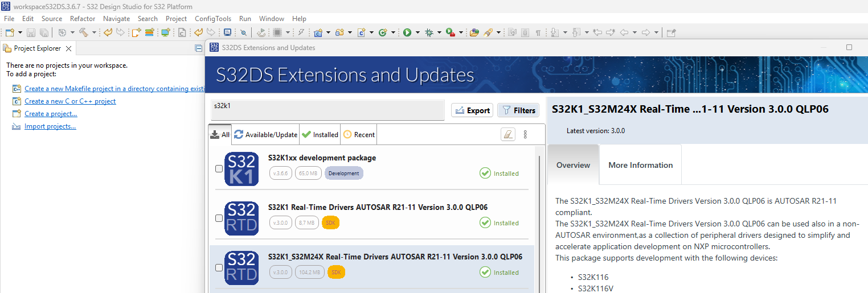Click the Open Type folder icon
Viewport: 868px width, 293px height.
click(474, 32)
